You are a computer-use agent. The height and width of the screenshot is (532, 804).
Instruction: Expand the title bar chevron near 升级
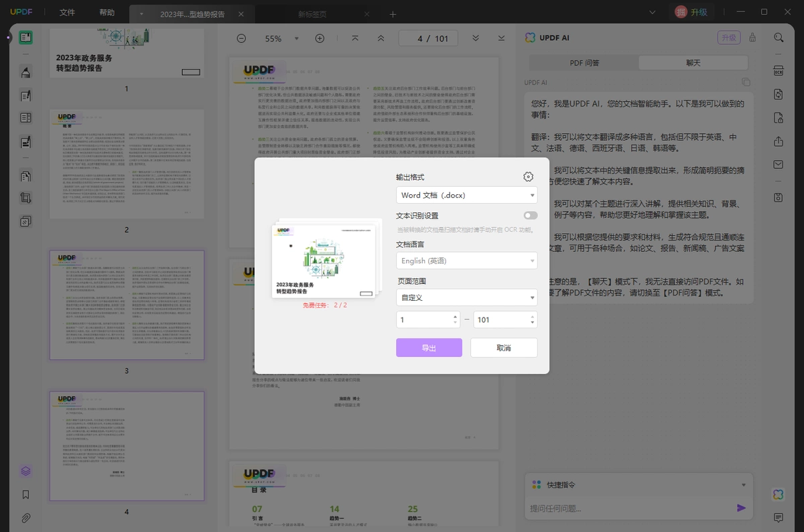pyautogui.click(x=653, y=12)
